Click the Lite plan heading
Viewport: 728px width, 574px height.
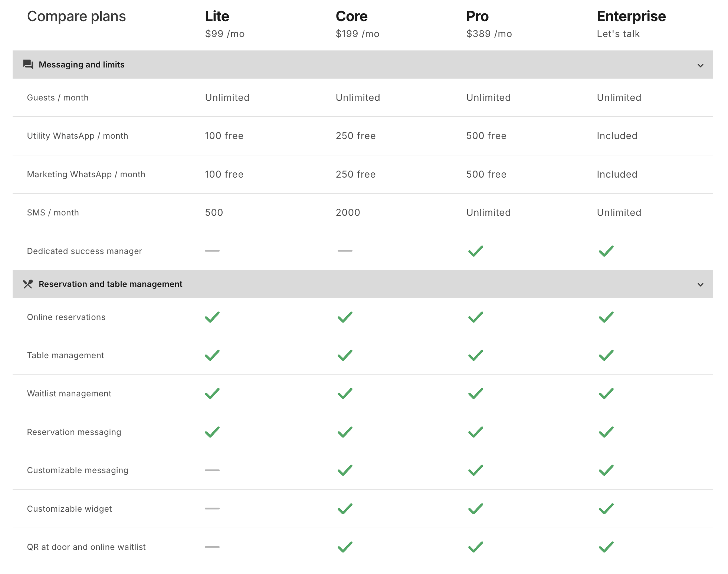pos(217,16)
